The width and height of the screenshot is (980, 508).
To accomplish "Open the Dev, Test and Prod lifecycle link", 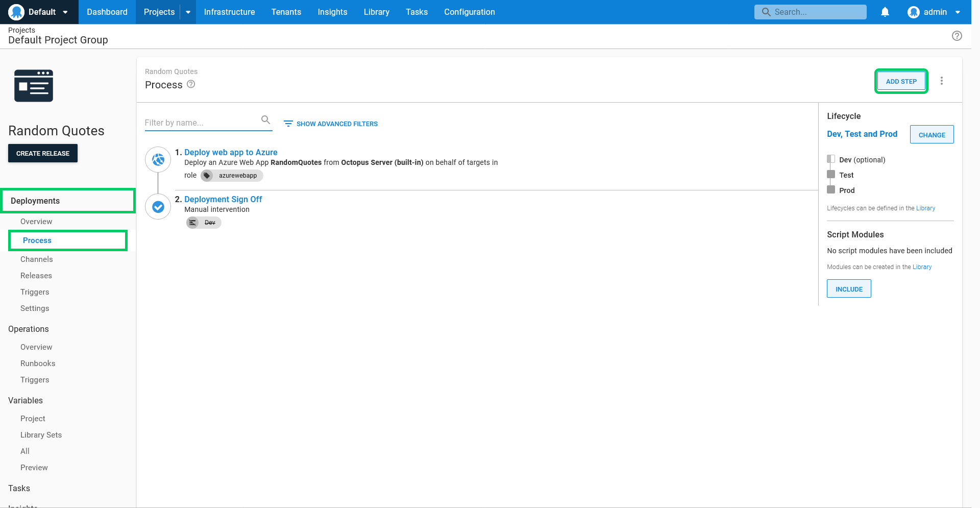I will (x=862, y=134).
